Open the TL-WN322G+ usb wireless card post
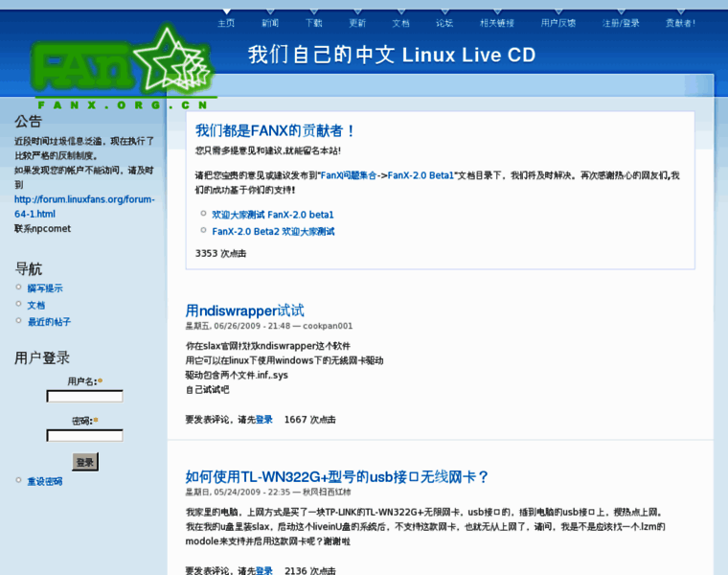Viewport: 728px width, 575px height. tap(337, 476)
